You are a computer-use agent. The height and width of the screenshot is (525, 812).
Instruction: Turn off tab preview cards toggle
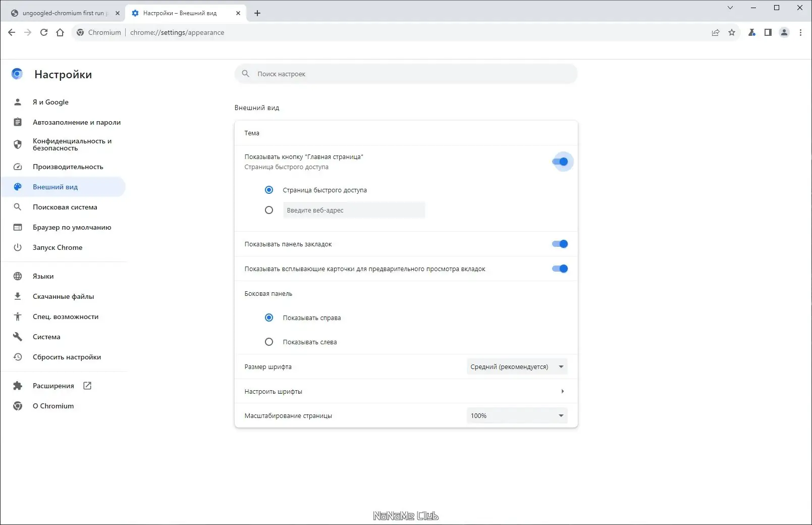point(560,269)
